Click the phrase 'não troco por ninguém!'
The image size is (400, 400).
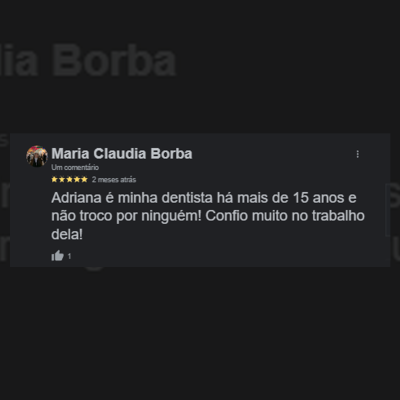(126, 216)
